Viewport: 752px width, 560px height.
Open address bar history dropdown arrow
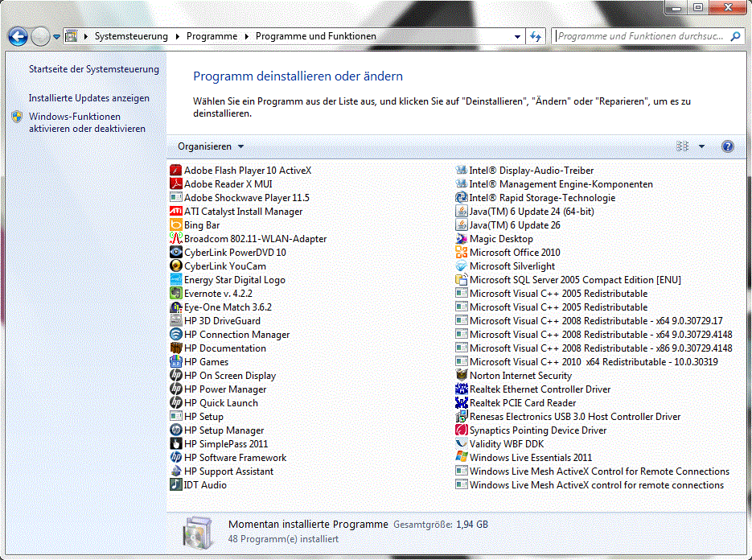click(x=517, y=36)
